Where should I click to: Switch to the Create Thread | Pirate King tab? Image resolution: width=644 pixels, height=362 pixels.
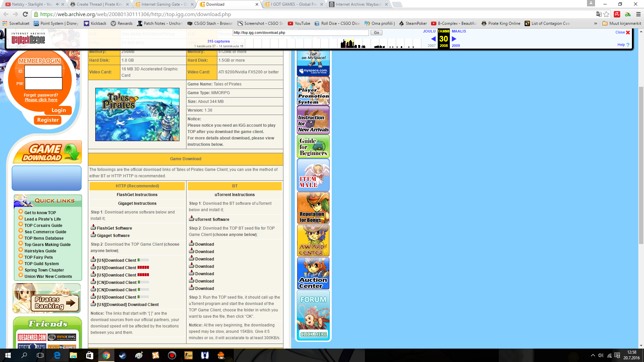pos(99,4)
